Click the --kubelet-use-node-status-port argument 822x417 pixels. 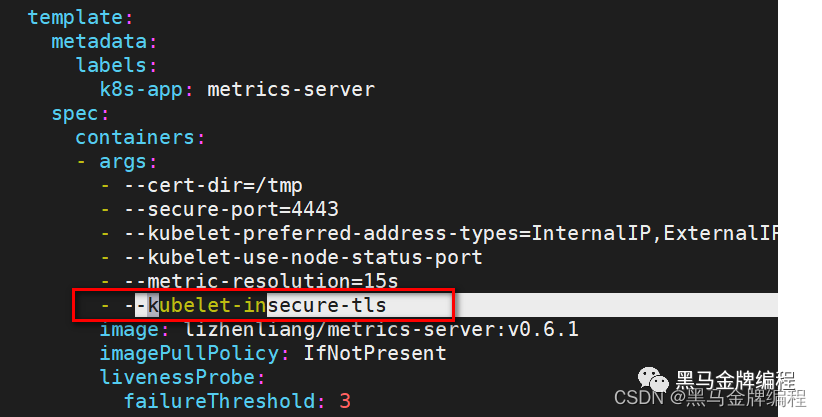tap(303, 258)
